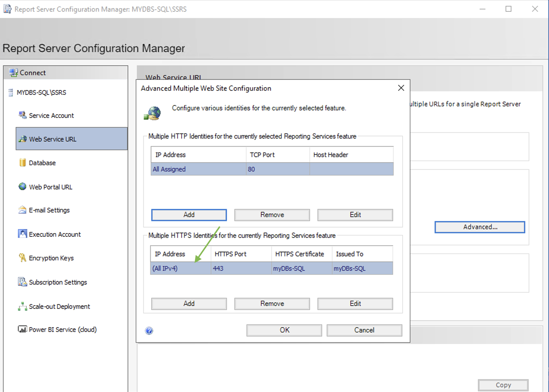The height and width of the screenshot is (392, 549).
Task: Go to Web Portal URL page
Action: [51, 187]
